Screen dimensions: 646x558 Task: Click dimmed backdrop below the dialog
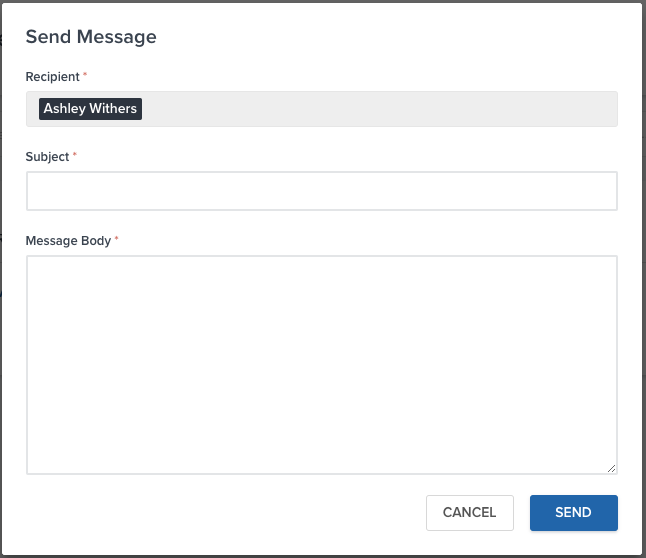coord(320,555)
